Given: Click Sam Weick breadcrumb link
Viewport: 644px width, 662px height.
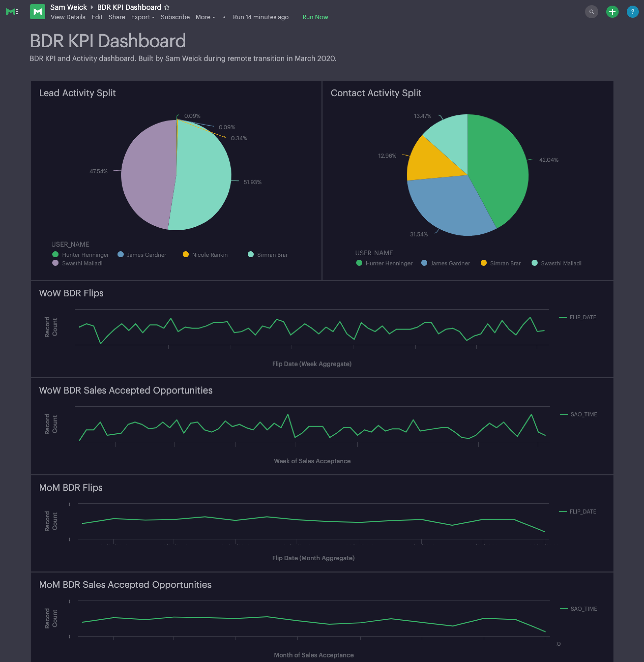Looking at the screenshot, I should (x=69, y=7).
